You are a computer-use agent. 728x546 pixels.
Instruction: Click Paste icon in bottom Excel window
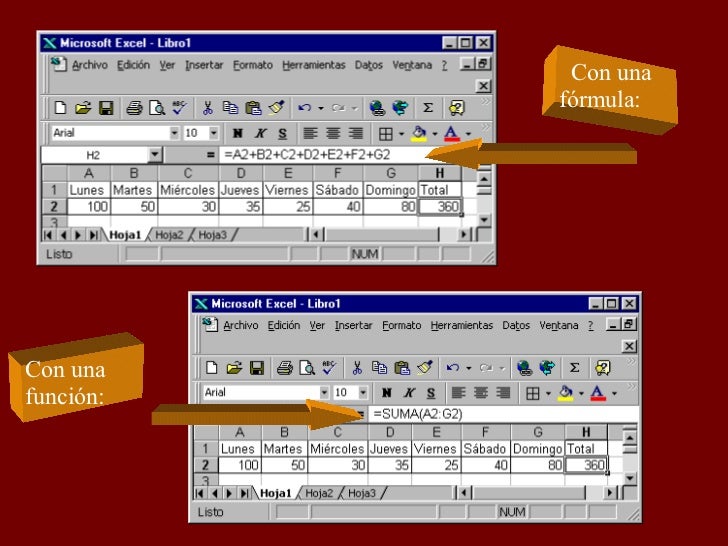tap(402, 368)
